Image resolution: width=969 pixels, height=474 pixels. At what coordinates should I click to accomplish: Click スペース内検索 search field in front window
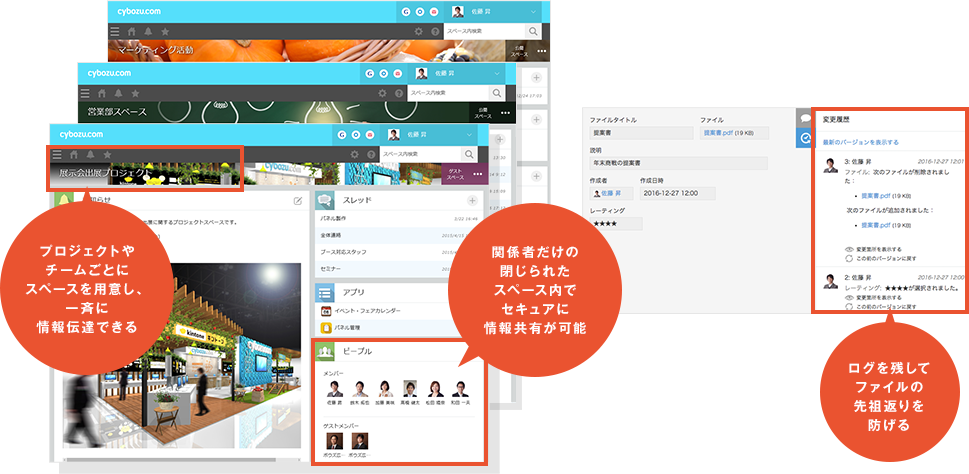(420, 154)
